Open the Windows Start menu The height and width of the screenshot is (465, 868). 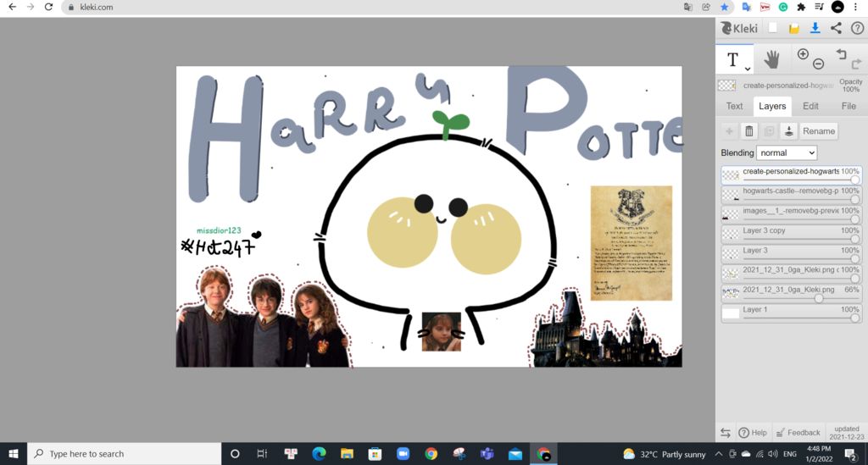tap(14, 454)
